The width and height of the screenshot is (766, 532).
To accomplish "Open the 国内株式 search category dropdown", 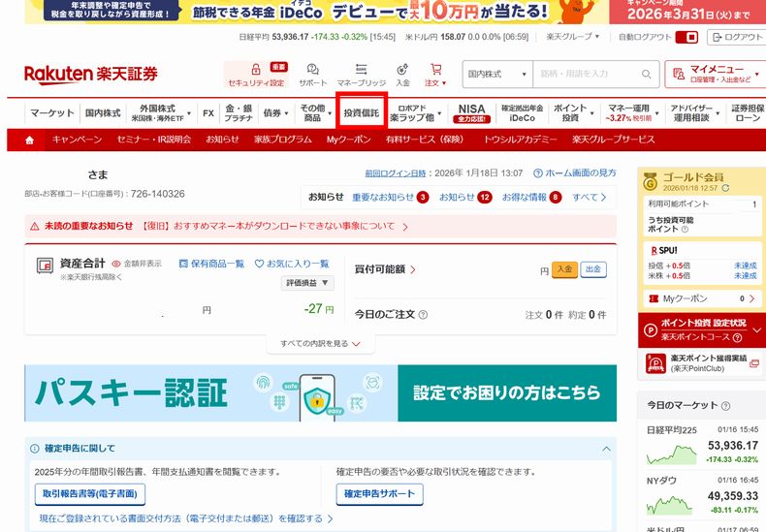I will pyautogui.click(x=497, y=75).
